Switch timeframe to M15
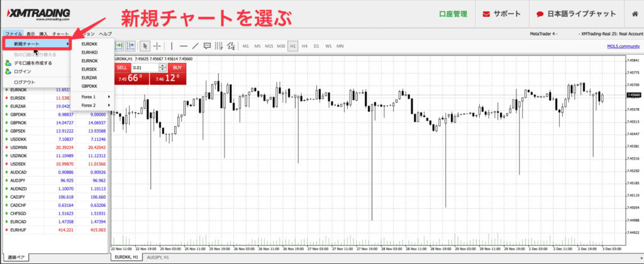644x264 pixels. [269, 46]
